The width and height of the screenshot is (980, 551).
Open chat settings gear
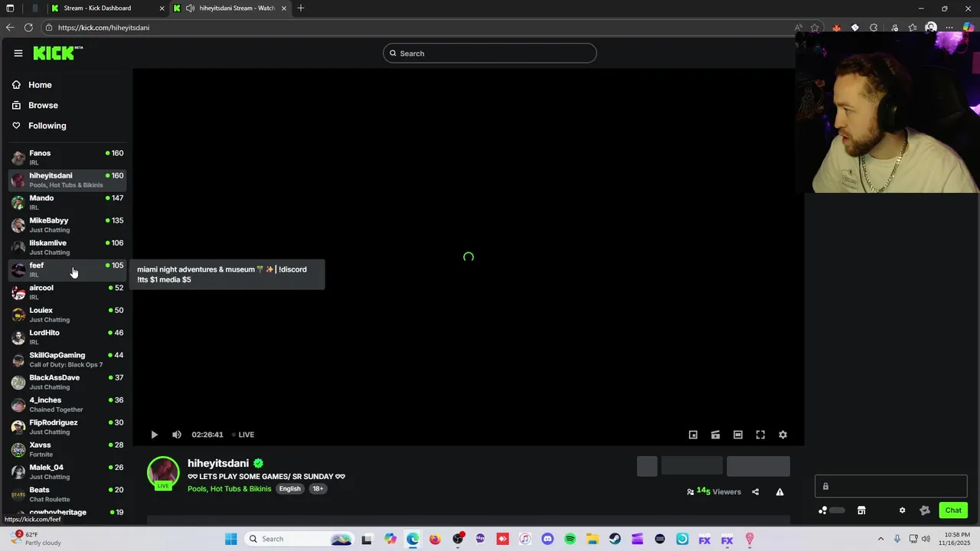[902, 510]
